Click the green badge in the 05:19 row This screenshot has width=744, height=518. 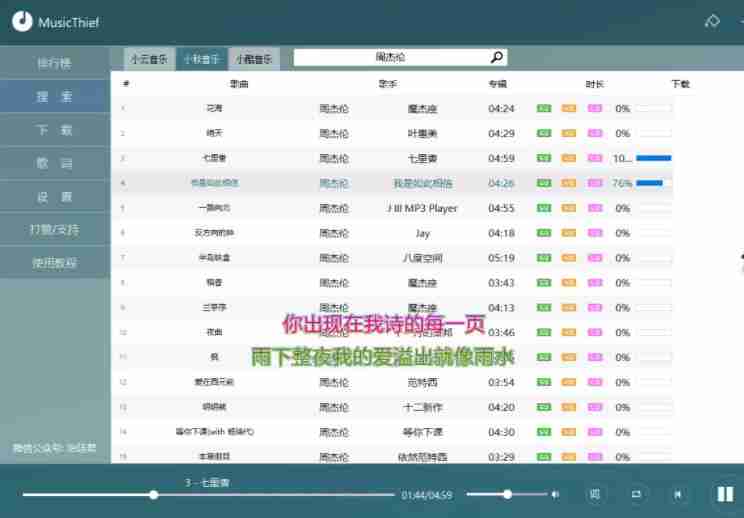(544, 258)
